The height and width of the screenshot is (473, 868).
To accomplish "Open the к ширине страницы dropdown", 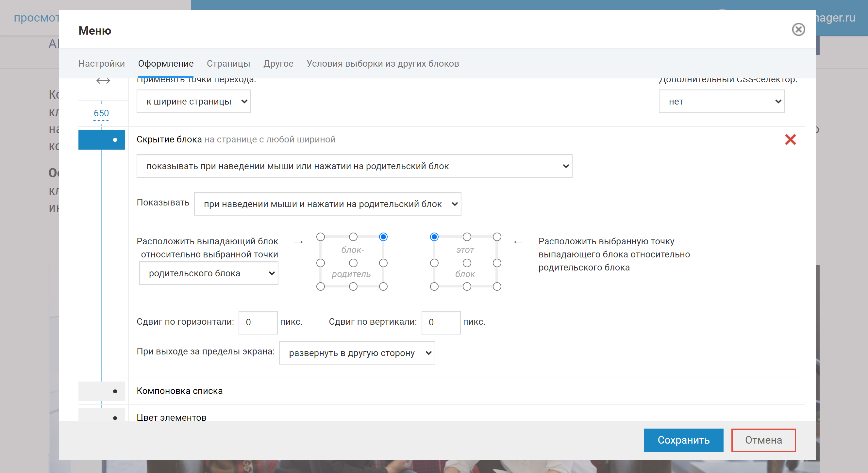I will [193, 101].
